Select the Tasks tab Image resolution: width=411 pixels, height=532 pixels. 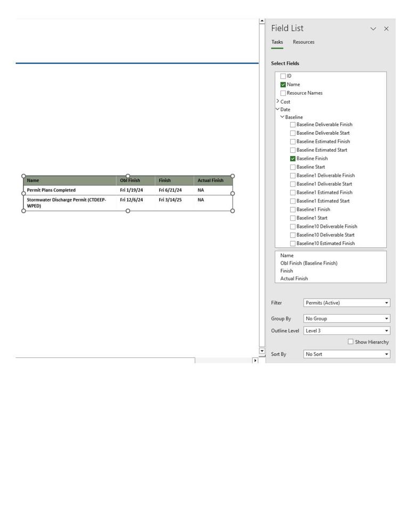pyautogui.click(x=277, y=42)
